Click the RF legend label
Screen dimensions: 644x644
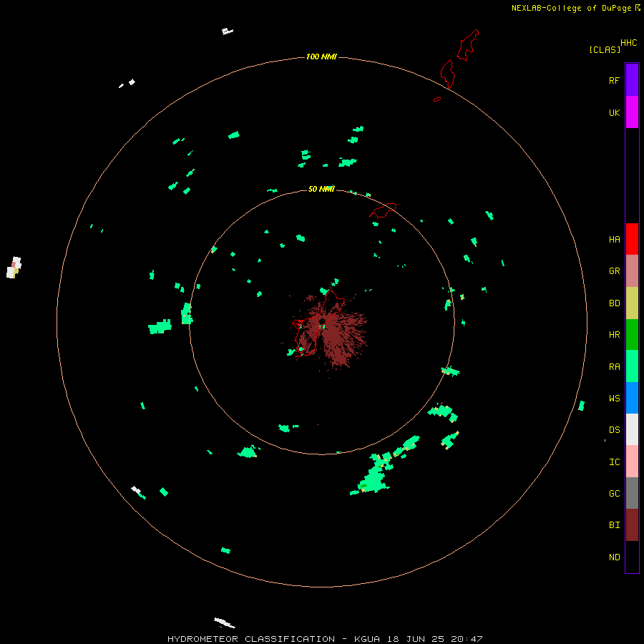click(x=614, y=80)
